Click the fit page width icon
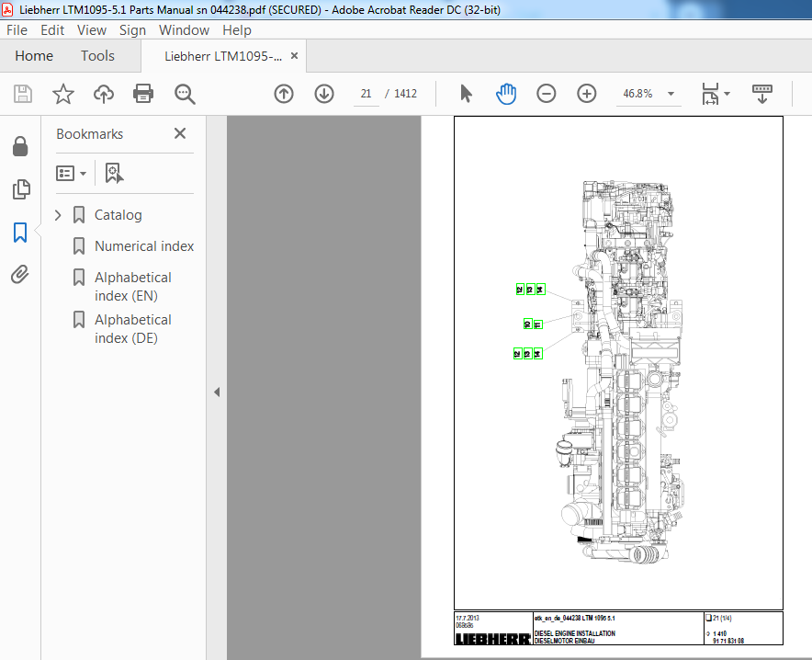812x660 pixels. coord(710,94)
